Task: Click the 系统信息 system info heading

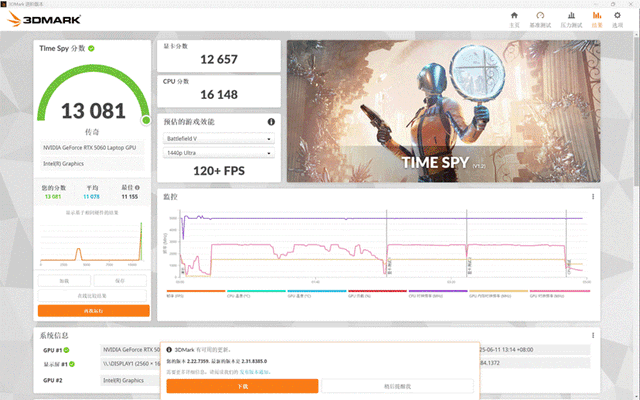Action: [54, 336]
